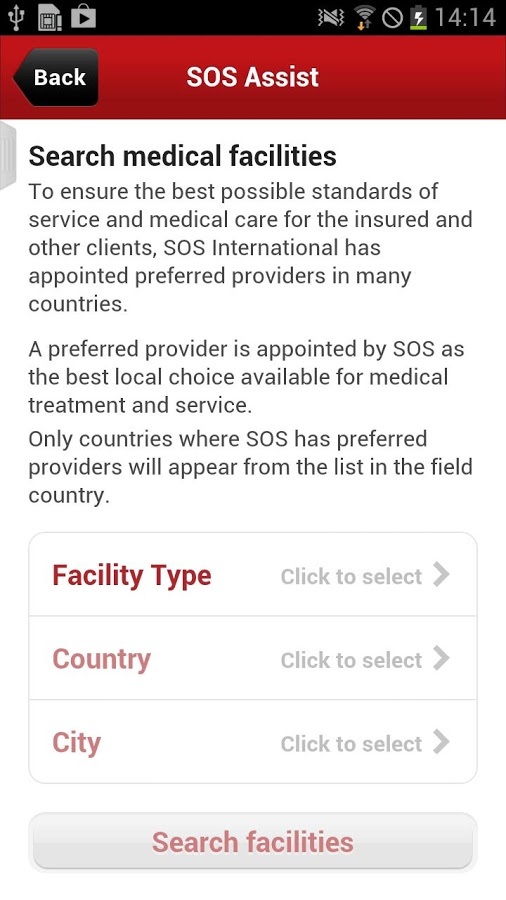Image resolution: width=506 pixels, height=900 pixels.
Task: Tap the Play Store notification icon
Action: (x=83, y=17)
